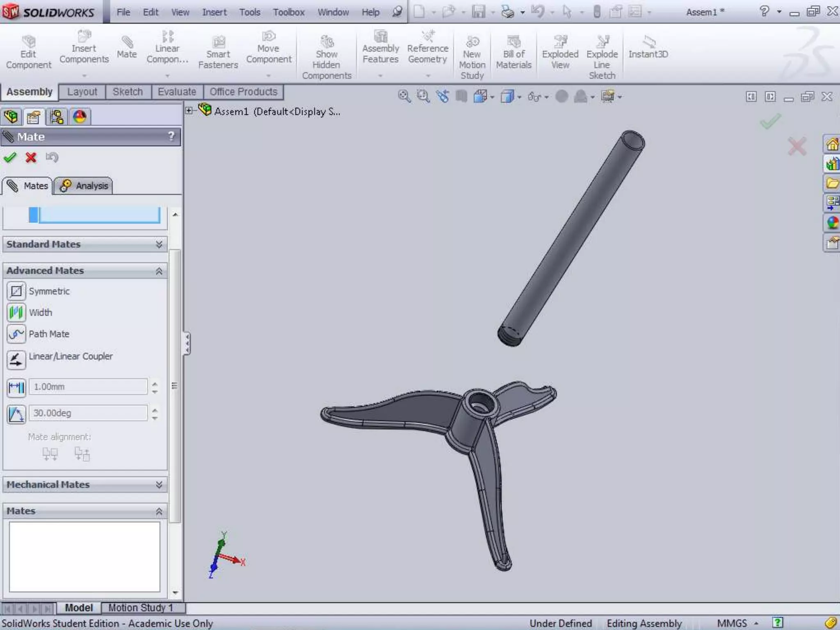
Task: Select the Symmetric mate icon
Action: [16, 291]
